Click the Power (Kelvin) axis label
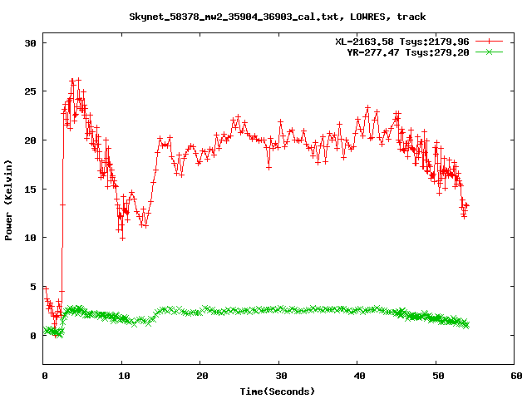The image size is (532, 399). click(x=8, y=200)
